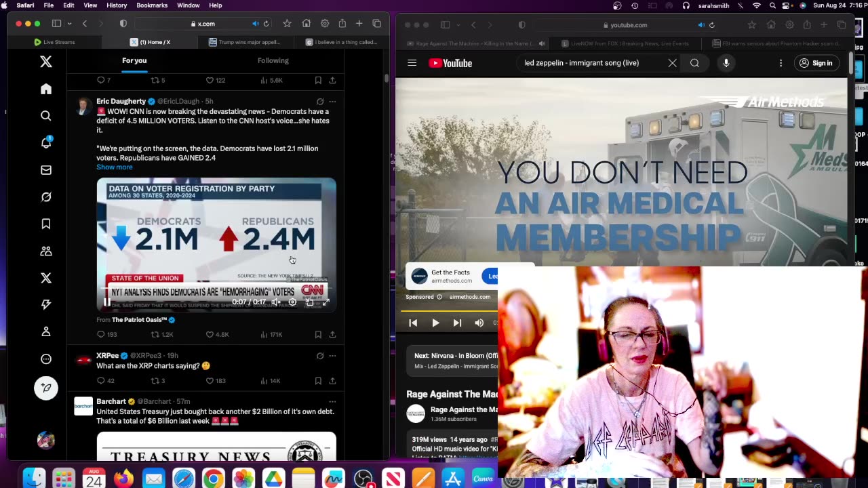Open the Bookmarks menu in menu bar
The image size is (868, 488).
[x=152, y=5]
